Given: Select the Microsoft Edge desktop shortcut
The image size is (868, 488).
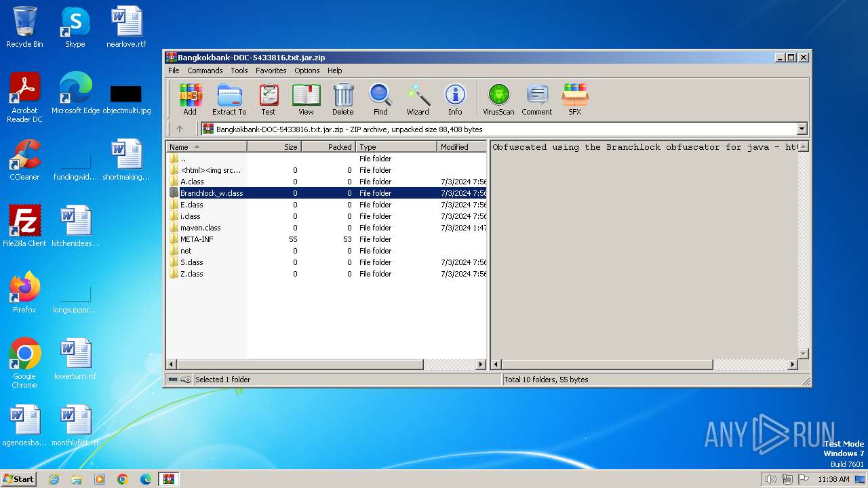Looking at the screenshot, I should pos(75,94).
